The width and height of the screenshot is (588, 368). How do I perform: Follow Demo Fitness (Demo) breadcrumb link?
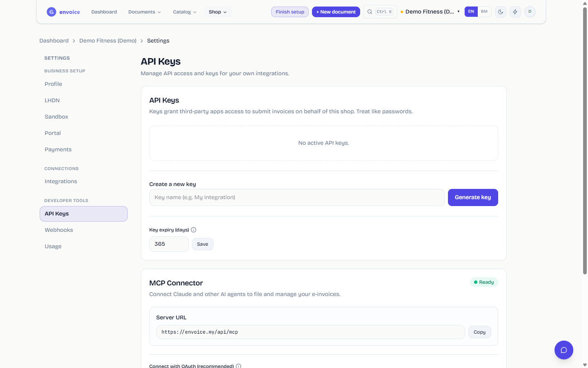[x=108, y=41]
